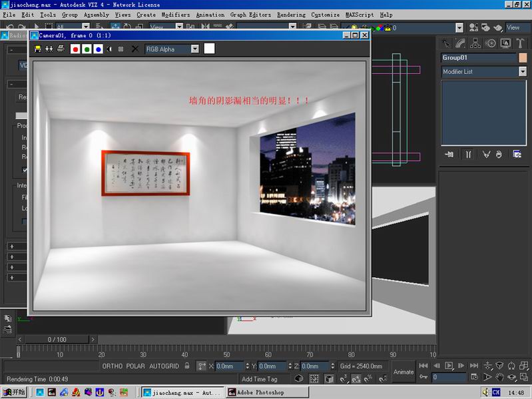Save the rendered image with the disk icon
Viewport: 532px width, 399px height.
(38, 49)
